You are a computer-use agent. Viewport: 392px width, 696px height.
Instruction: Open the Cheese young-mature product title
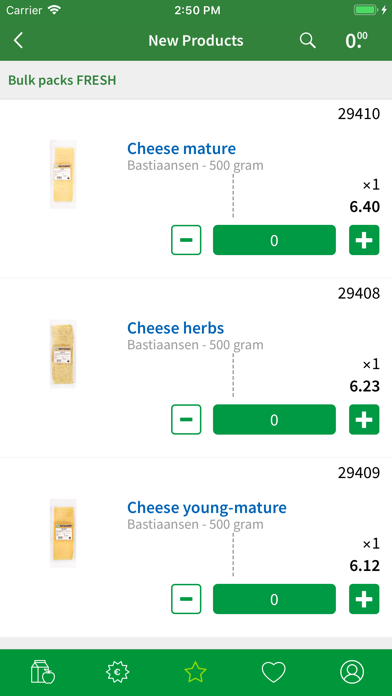pos(207,507)
